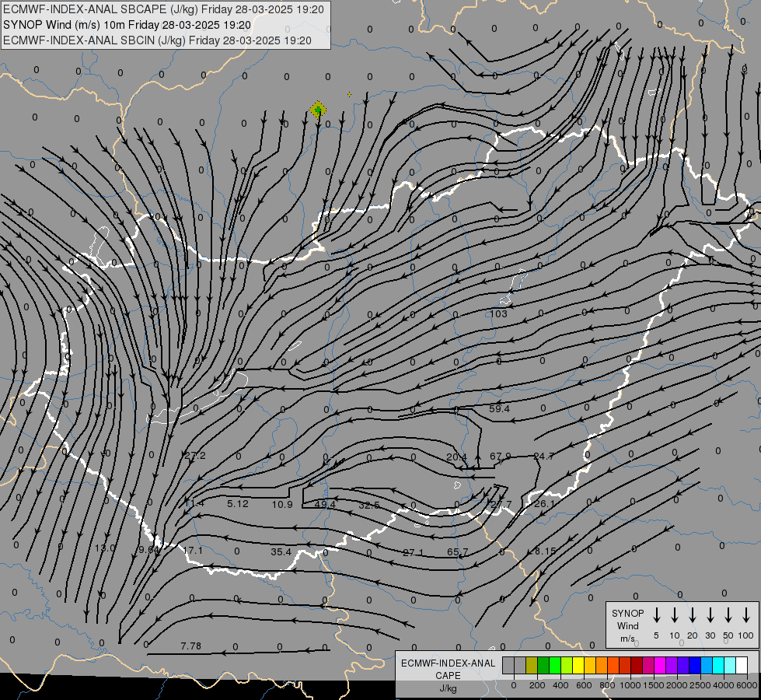Viewport: 761px width, 700px height.
Task: Click the 20 m/s wind arrow in SYNOP legend
Action: [x=692, y=614]
